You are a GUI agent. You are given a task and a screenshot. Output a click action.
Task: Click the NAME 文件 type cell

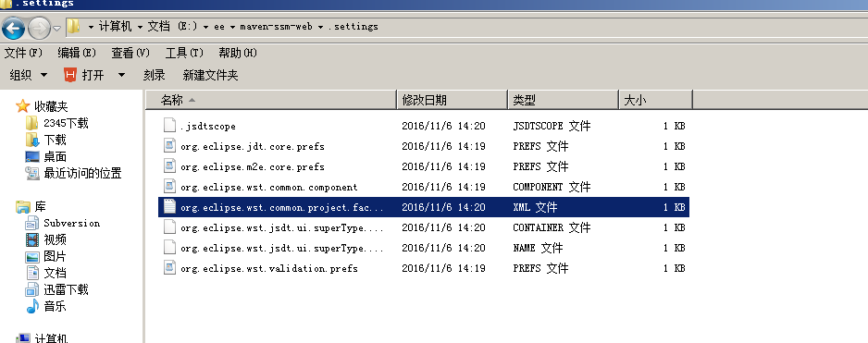click(x=538, y=248)
